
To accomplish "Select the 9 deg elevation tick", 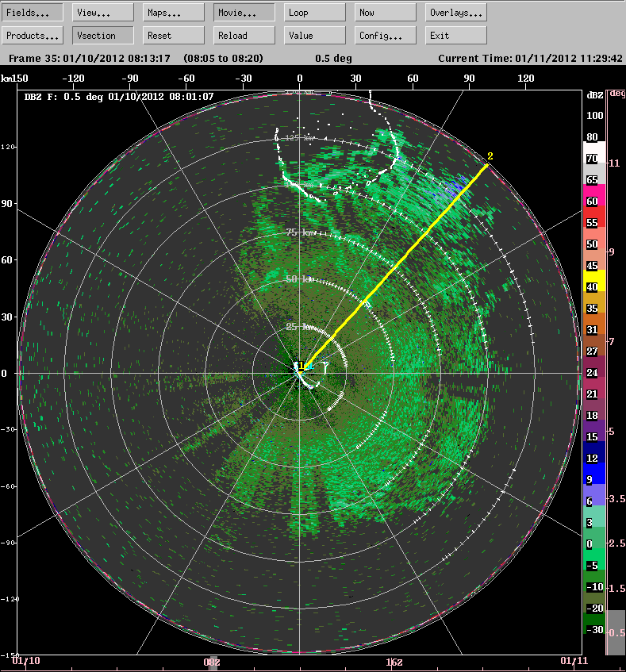I will click(612, 252).
